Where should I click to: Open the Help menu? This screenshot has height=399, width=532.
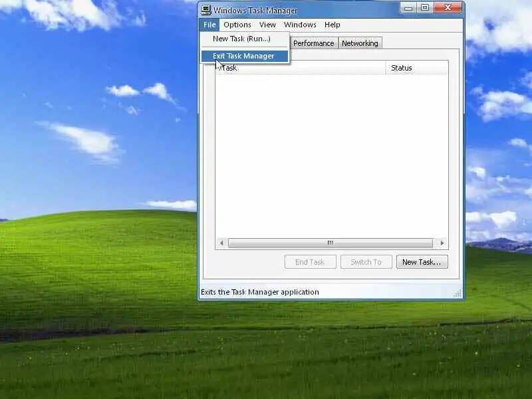(x=332, y=25)
